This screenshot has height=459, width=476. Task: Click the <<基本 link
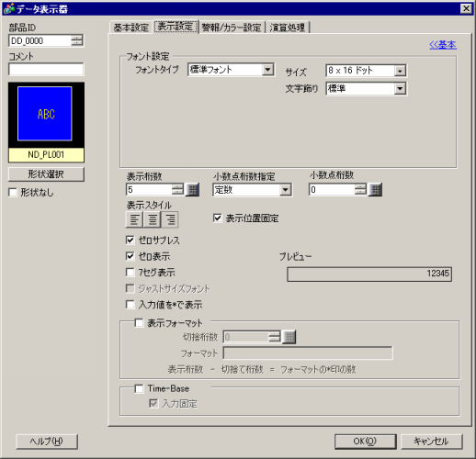tap(443, 45)
